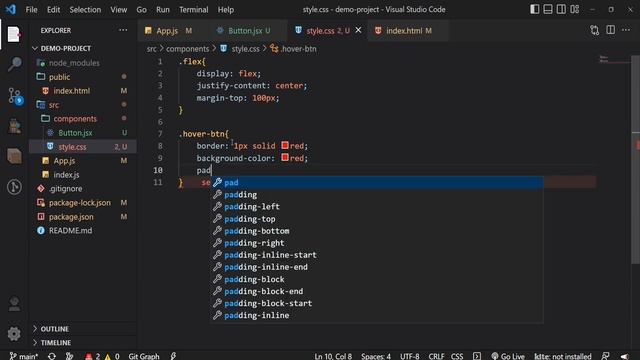The height and width of the screenshot is (360, 640).
Task: Click the red swatch on background-color line
Action: pos(285,158)
